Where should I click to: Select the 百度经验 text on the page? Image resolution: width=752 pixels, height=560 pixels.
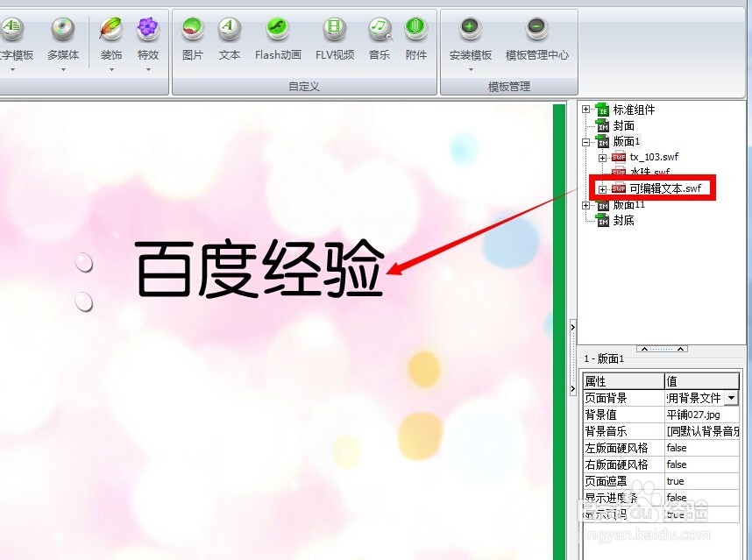coord(259,268)
